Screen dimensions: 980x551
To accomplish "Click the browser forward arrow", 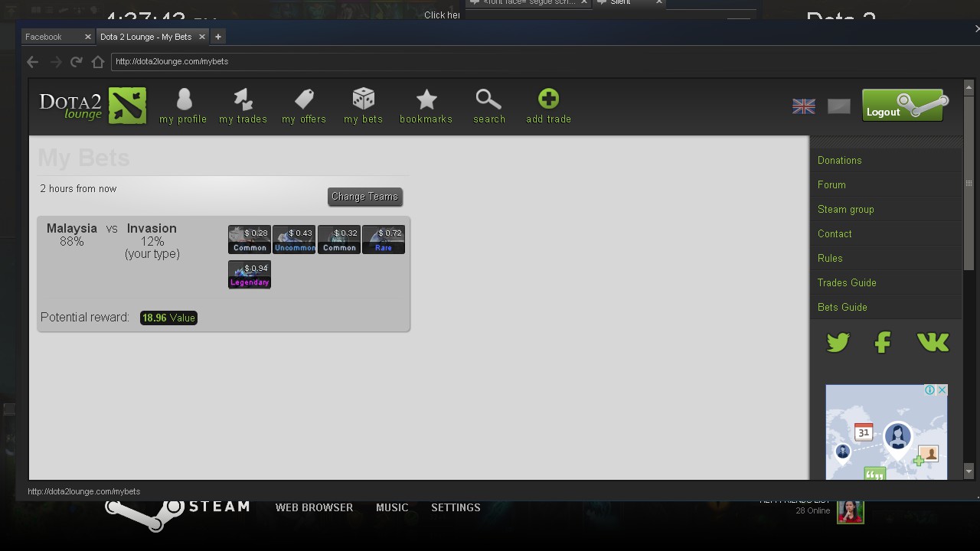I will tap(55, 62).
